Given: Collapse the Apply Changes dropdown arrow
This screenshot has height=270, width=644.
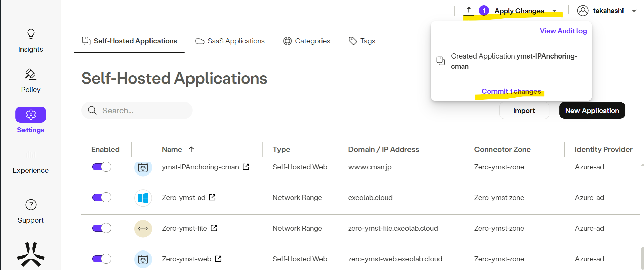Looking at the screenshot, I should point(554,11).
